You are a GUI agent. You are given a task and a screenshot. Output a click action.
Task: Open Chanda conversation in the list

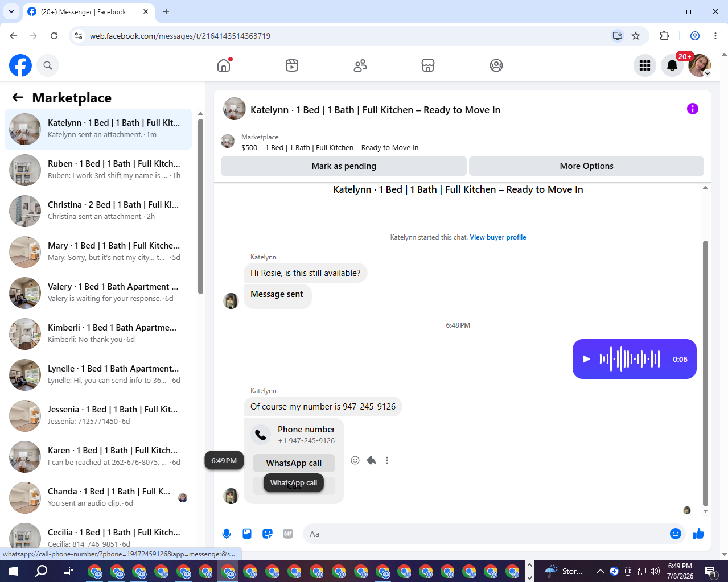[98, 498]
